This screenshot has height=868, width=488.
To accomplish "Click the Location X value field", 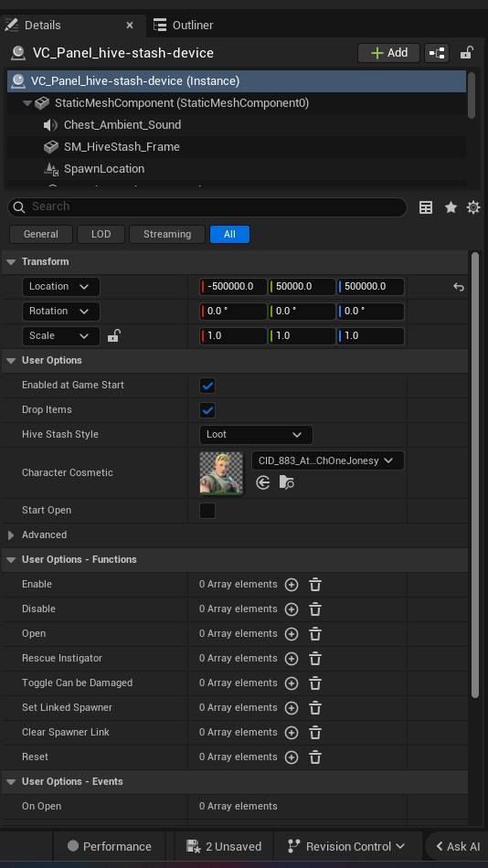I will pos(233,287).
